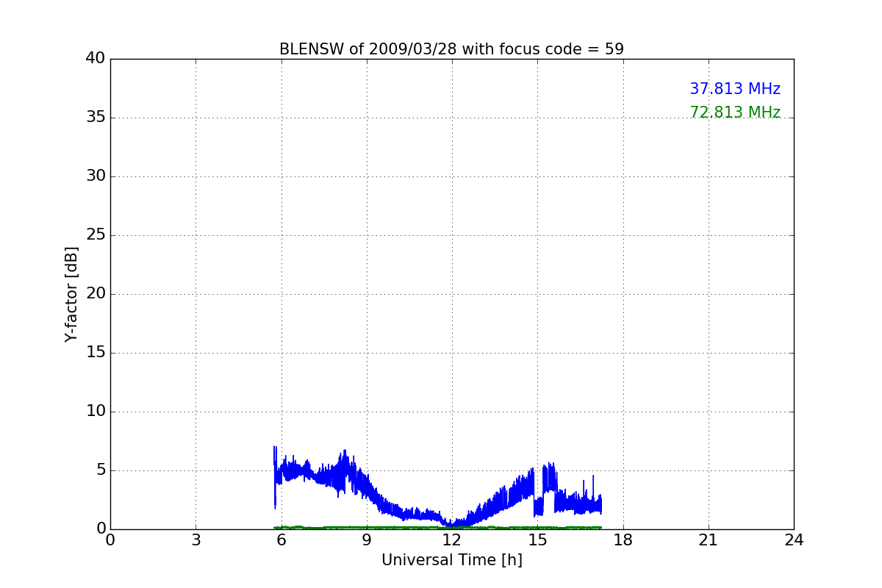Click x-axis tick value 21

(x=709, y=540)
